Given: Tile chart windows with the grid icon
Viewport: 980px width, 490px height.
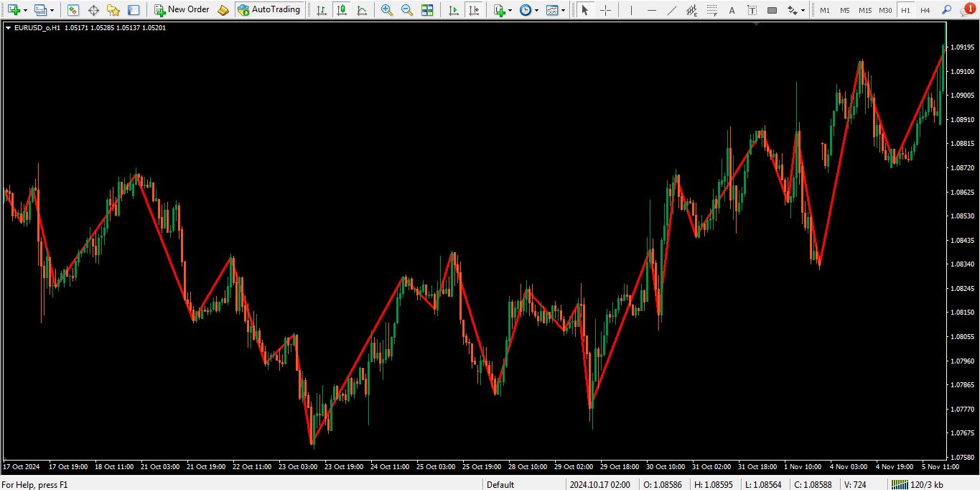Looking at the screenshot, I should (x=427, y=10).
